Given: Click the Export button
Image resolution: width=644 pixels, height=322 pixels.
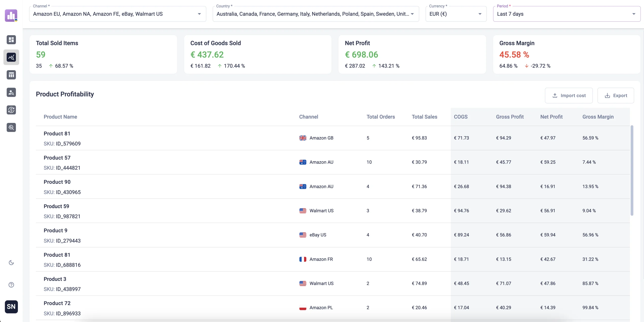Looking at the screenshot, I should tap(615, 96).
